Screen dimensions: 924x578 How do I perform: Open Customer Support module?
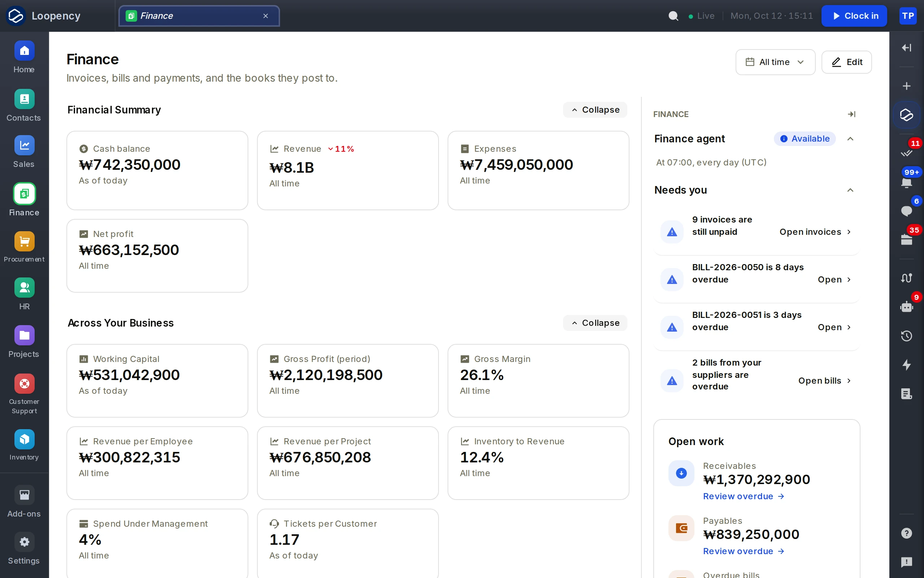(x=24, y=394)
